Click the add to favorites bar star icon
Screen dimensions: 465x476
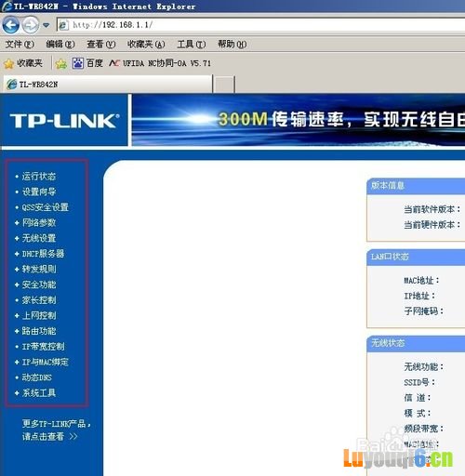pyautogui.click(x=61, y=63)
